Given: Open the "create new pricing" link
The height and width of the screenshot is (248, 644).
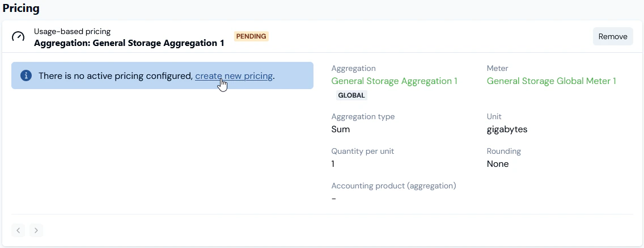Looking at the screenshot, I should tap(234, 76).
